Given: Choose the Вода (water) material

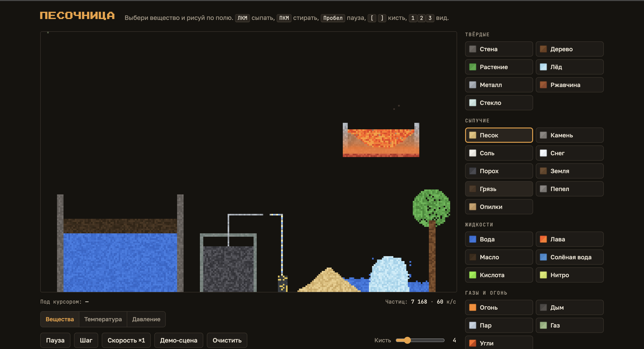Looking at the screenshot, I should (499, 239).
